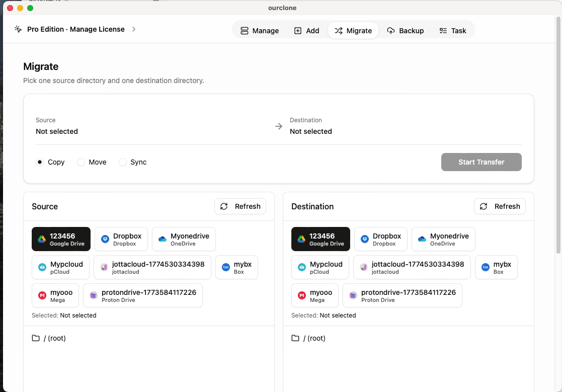Open the Destination root folder
Viewport: 562px width, 392px height.
click(x=309, y=338)
